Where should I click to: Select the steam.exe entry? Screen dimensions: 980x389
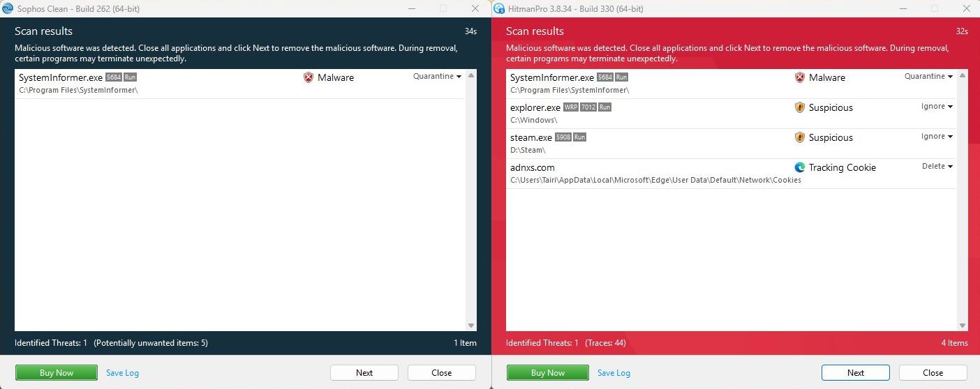click(x=732, y=144)
